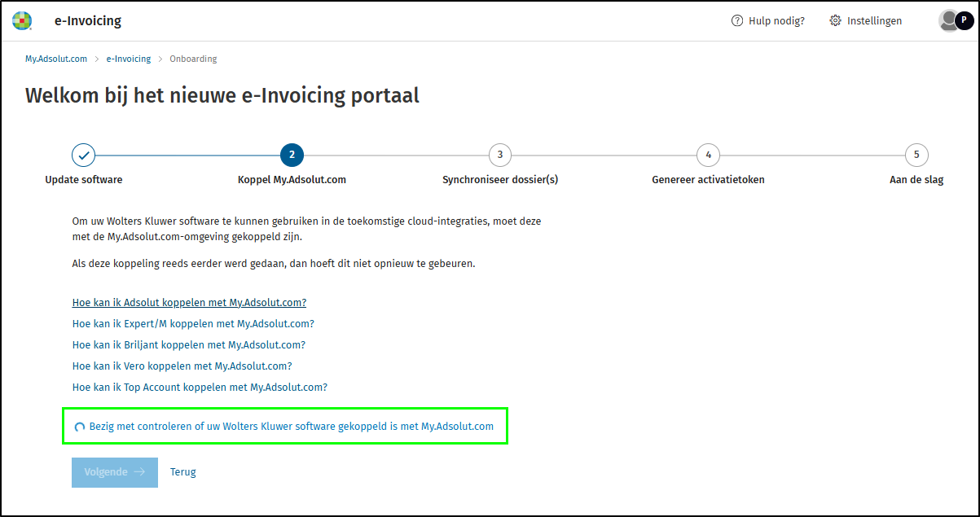The height and width of the screenshot is (517, 980).
Task: Click the Terug link
Action: (182, 471)
